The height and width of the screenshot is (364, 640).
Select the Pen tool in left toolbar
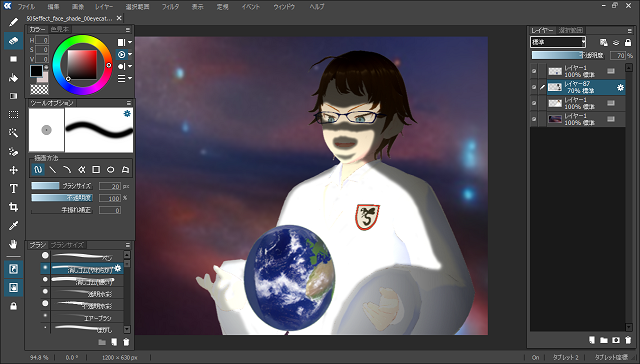pyautogui.click(x=13, y=22)
